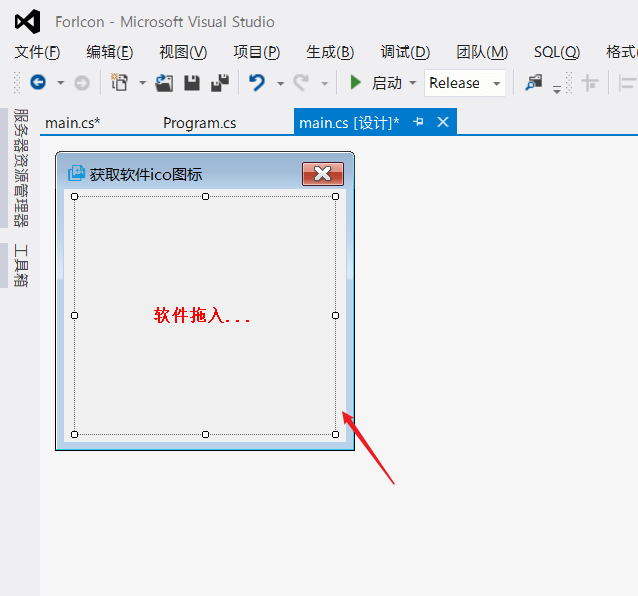Switch to the main.cs* code tab

point(72,123)
